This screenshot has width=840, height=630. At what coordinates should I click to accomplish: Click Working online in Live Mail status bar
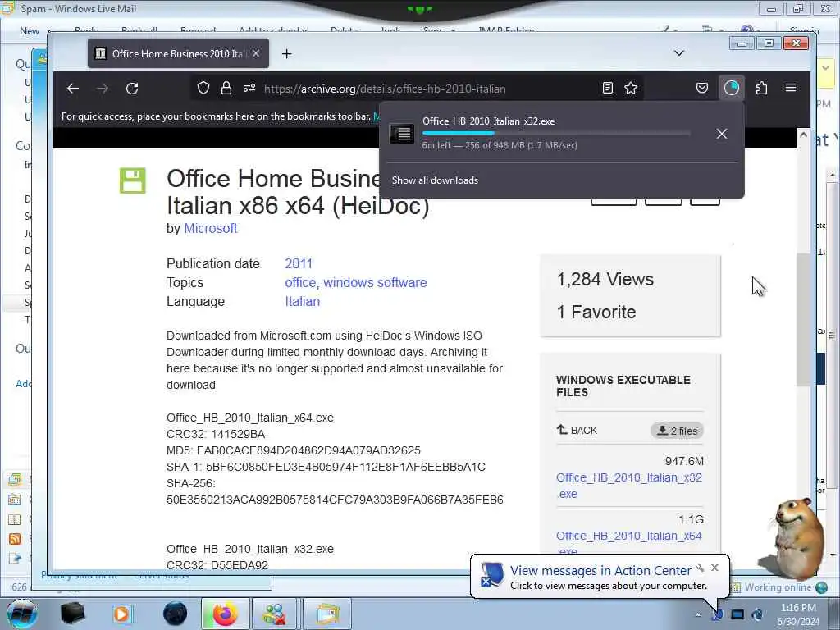pyautogui.click(x=778, y=587)
